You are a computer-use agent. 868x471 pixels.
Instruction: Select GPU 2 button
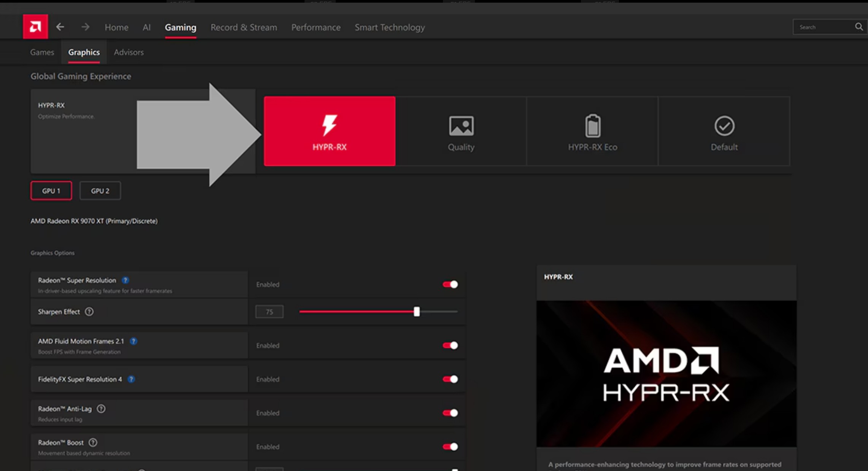[100, 191]
